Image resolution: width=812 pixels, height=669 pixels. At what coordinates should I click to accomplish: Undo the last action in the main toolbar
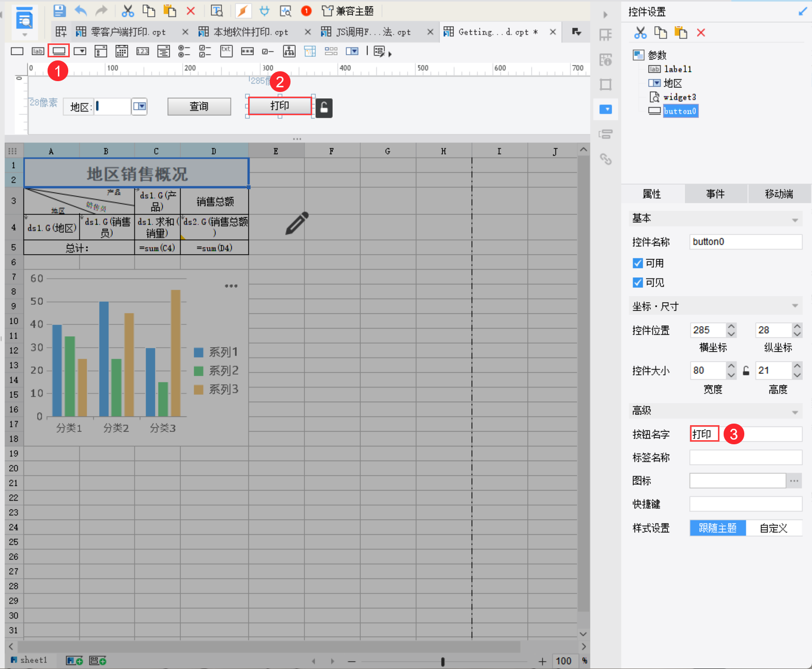pos(81,11)
